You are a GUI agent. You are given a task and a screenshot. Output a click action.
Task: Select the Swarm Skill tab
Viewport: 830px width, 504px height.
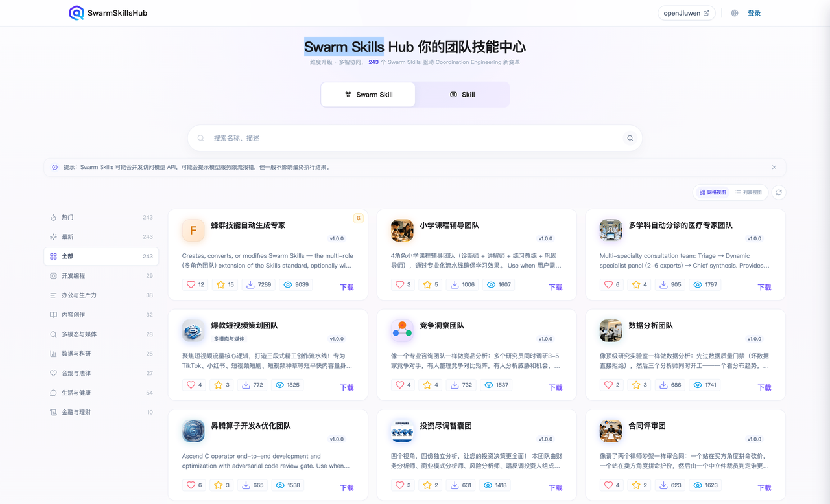[x=368, y=95]
